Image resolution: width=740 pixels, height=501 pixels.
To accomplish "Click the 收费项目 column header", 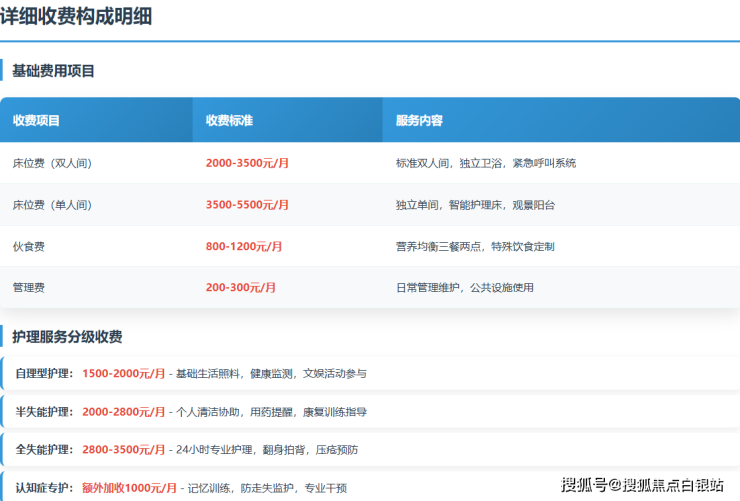I will point(36,121).
